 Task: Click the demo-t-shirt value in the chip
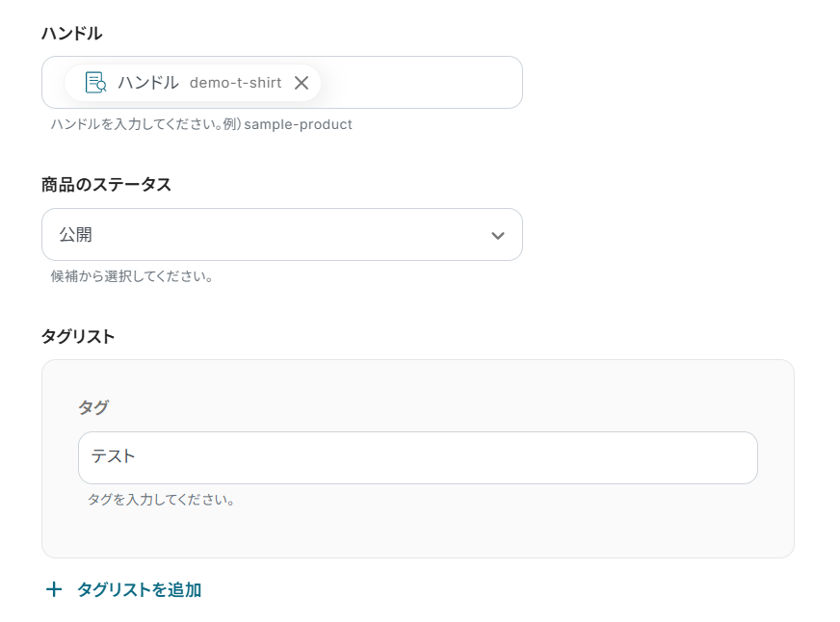pyautogui.click(x=235, y=83)
